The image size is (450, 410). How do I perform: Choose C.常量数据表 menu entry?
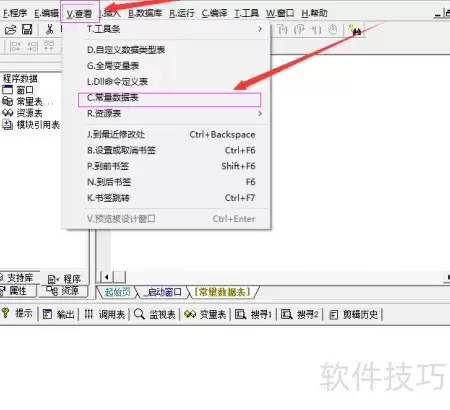pos(169,98)
